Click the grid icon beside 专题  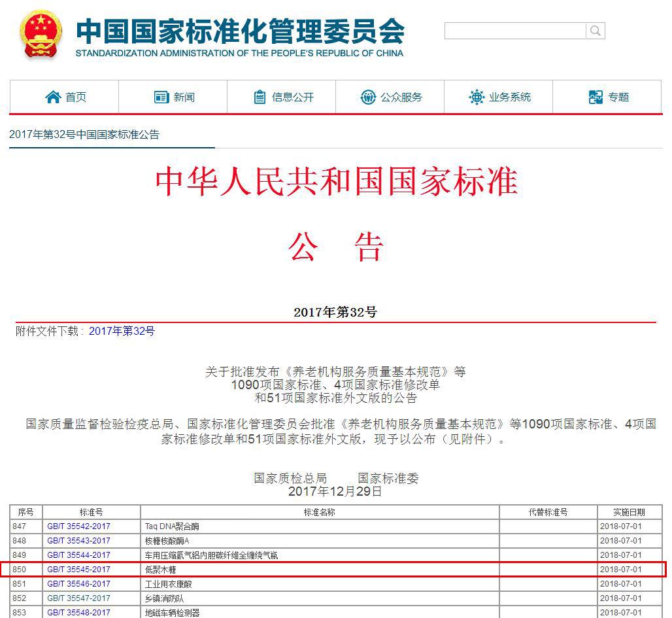(596, 96)
